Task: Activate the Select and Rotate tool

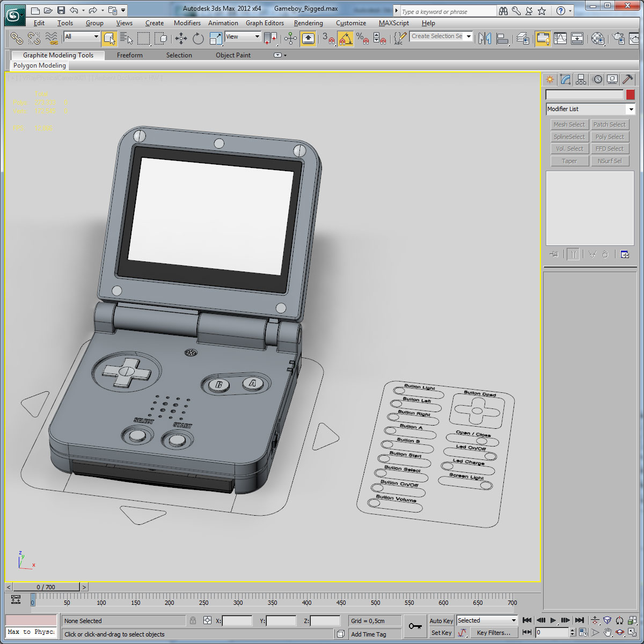Action: tap(198, 38)
